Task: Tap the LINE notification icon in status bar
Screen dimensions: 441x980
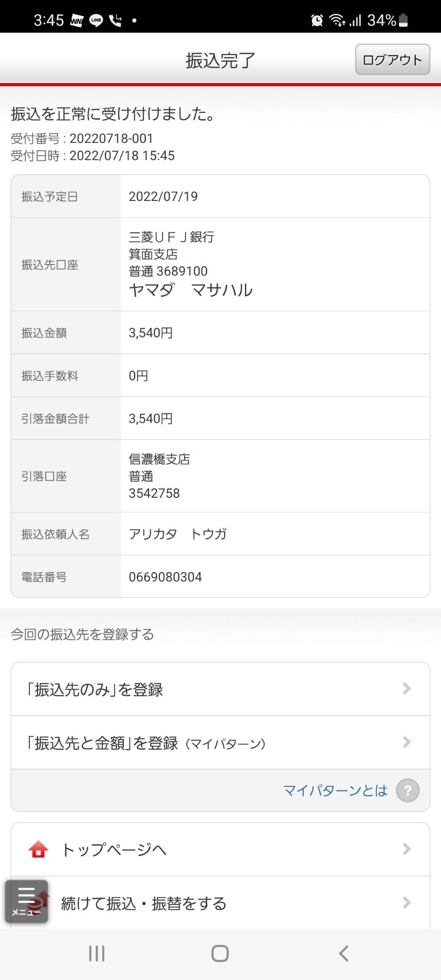Action: click(96, 21)
